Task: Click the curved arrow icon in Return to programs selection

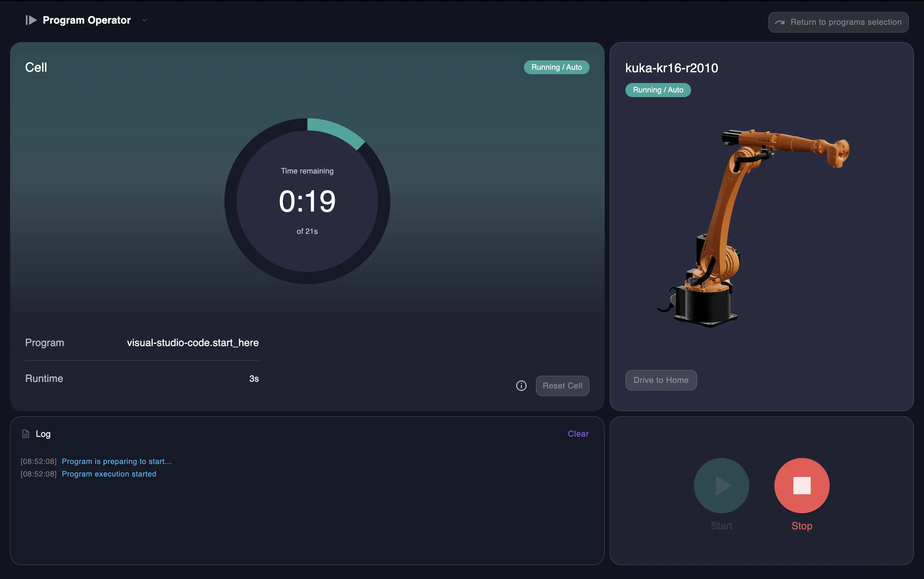Action: point(780,22)
